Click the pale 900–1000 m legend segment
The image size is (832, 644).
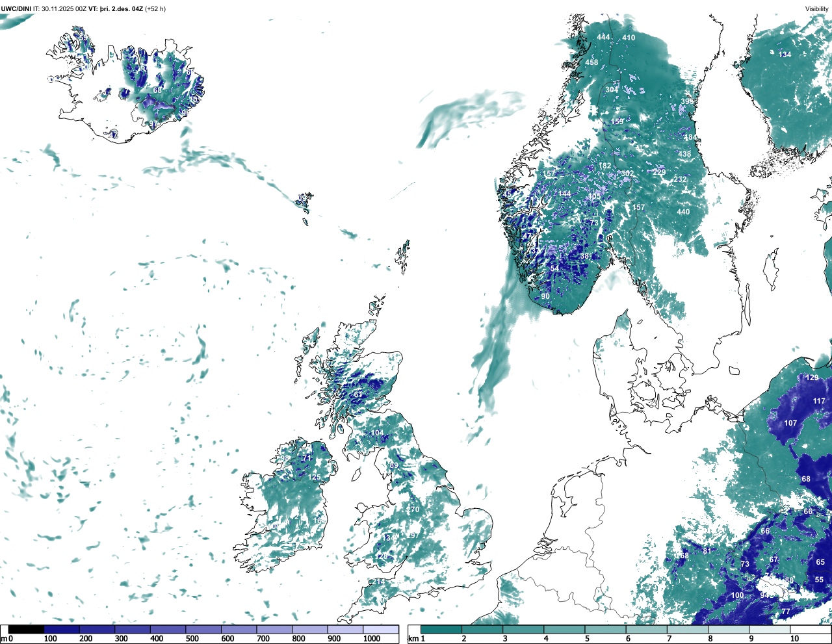345,630
